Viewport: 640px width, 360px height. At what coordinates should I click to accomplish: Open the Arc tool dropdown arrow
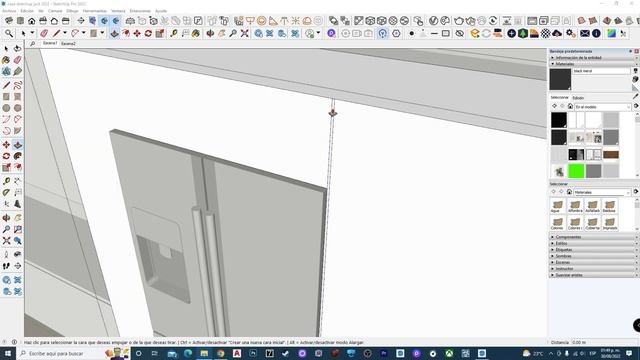pyautogui.click(x=84, y=33)
